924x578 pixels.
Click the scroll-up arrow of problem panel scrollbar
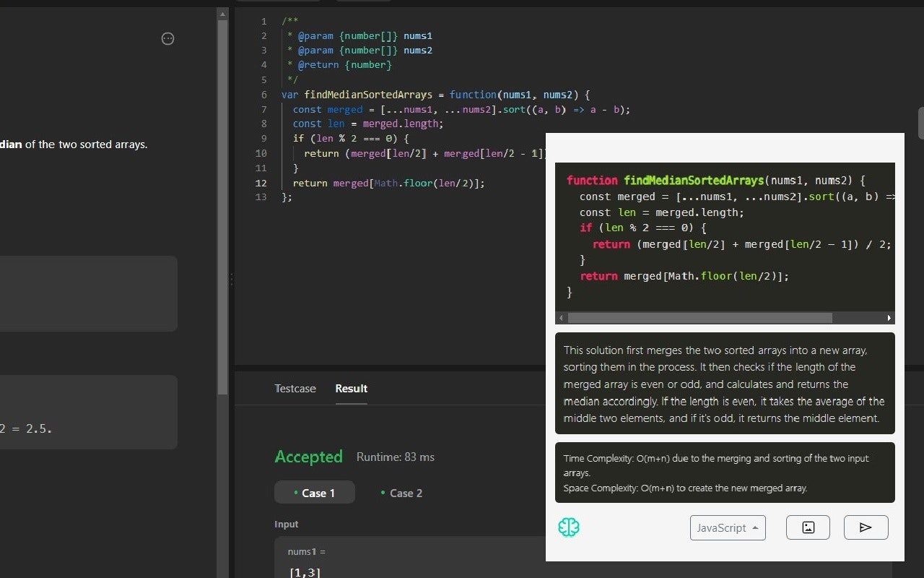click(x=222, y=14)
